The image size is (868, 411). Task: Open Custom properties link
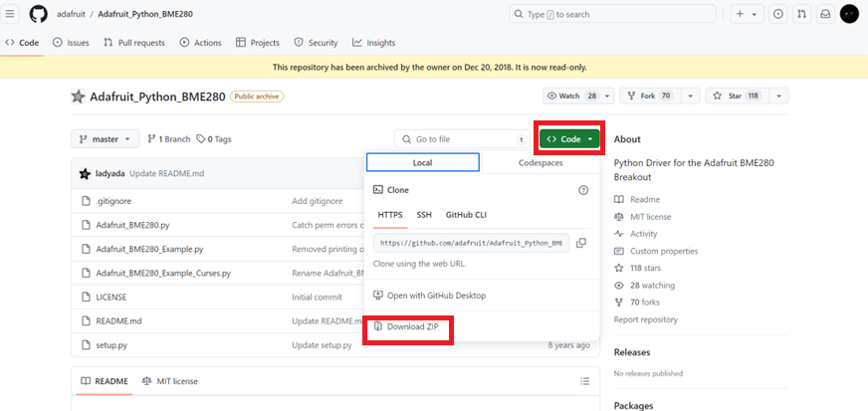tap(656, 251)
